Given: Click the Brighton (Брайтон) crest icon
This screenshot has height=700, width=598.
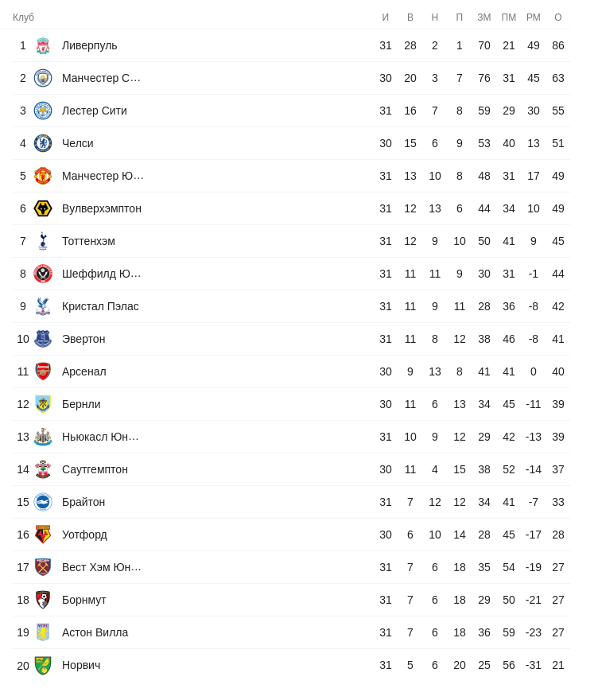Looking at the screenshot, I should click(x=43, y=502).
